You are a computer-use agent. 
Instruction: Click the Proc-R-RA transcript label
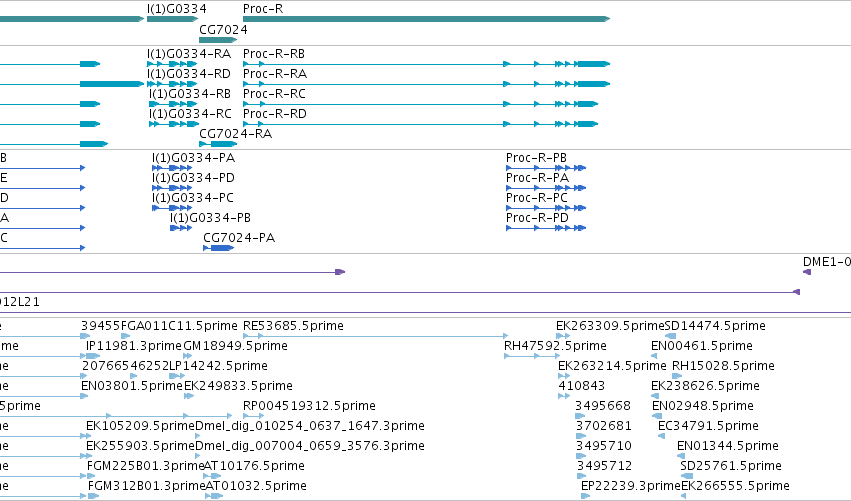[275, 74]
